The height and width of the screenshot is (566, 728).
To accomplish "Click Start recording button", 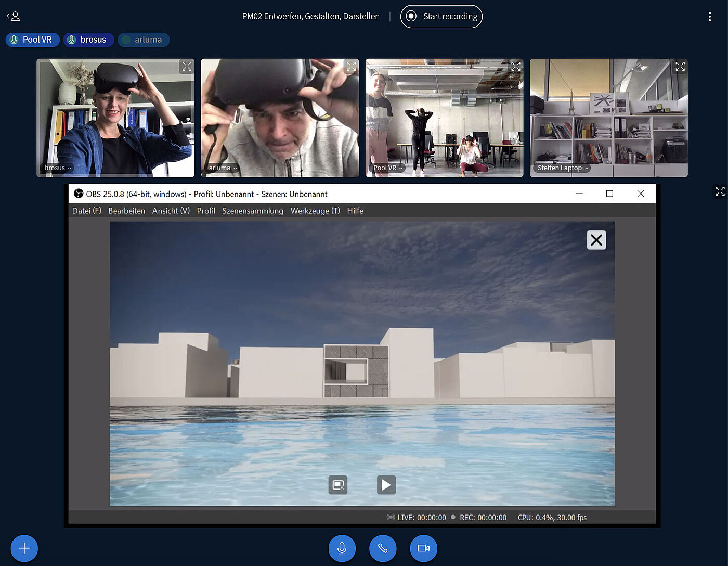I will (x=441, y=17).
